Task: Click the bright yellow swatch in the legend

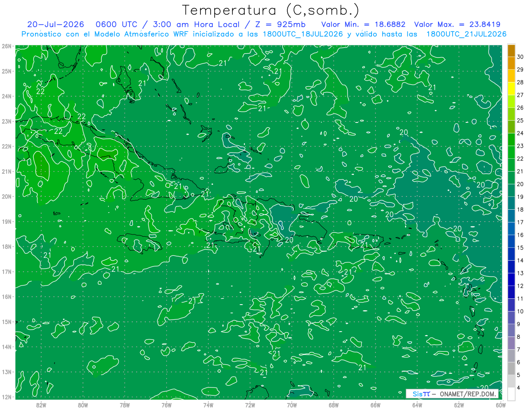Action: [x=511, y=89]
